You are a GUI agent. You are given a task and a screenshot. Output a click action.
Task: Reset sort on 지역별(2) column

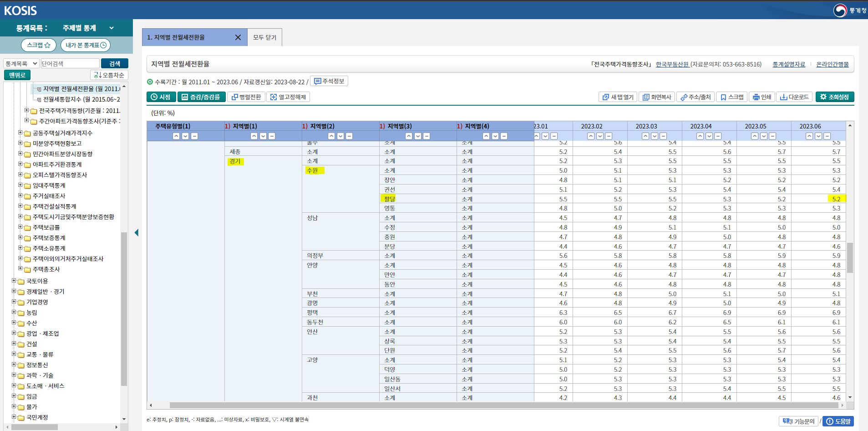349,136
